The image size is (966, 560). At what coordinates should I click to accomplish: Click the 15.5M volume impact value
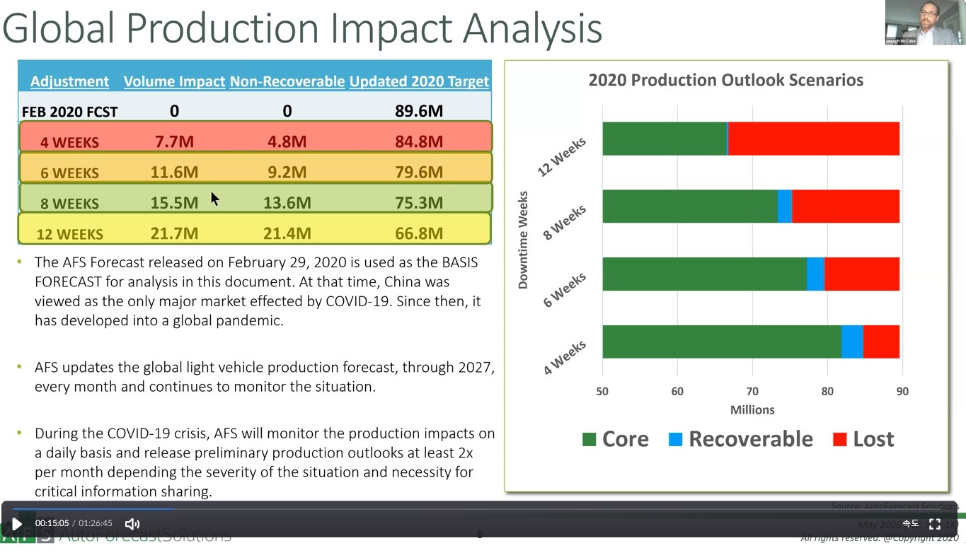pos(174,203)
